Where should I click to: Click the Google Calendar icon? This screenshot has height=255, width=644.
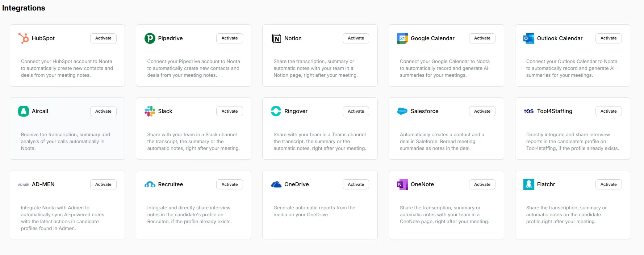pyautogui.click(x=402, y=38)
